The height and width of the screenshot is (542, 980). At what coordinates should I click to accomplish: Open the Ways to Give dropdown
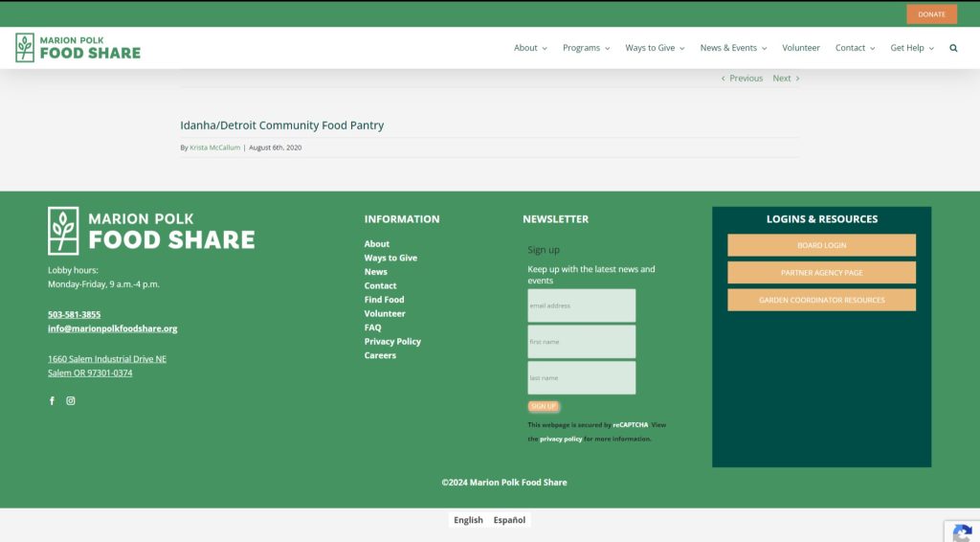pyautogui.click(x=655, y=48)
